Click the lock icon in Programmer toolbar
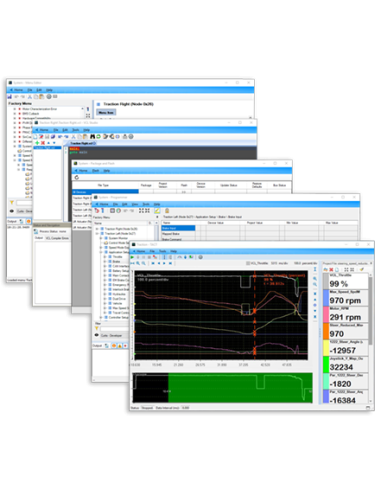 pyautogui.click(x=167, y=211)
